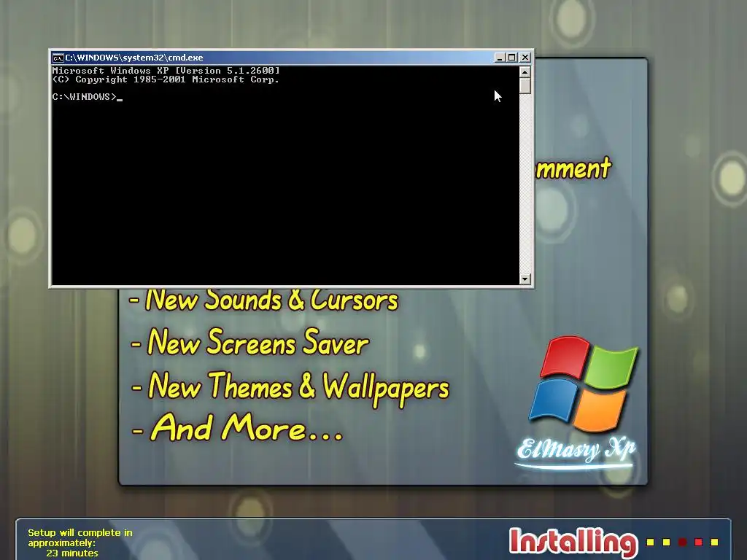
Task: Click the cmd scrollbar down arrow
Action: (x=525, y=279)
